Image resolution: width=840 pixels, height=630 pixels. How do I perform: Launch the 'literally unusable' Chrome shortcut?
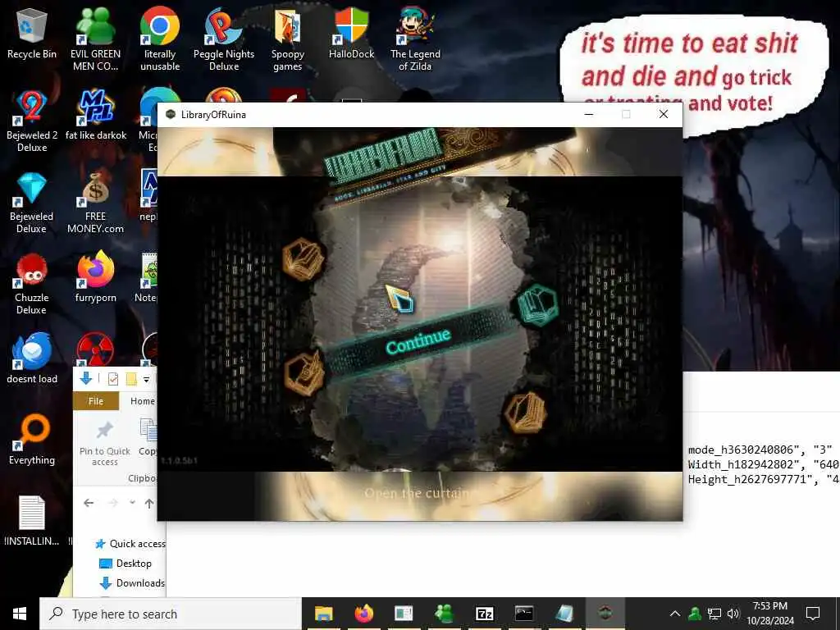pos(160,40)
